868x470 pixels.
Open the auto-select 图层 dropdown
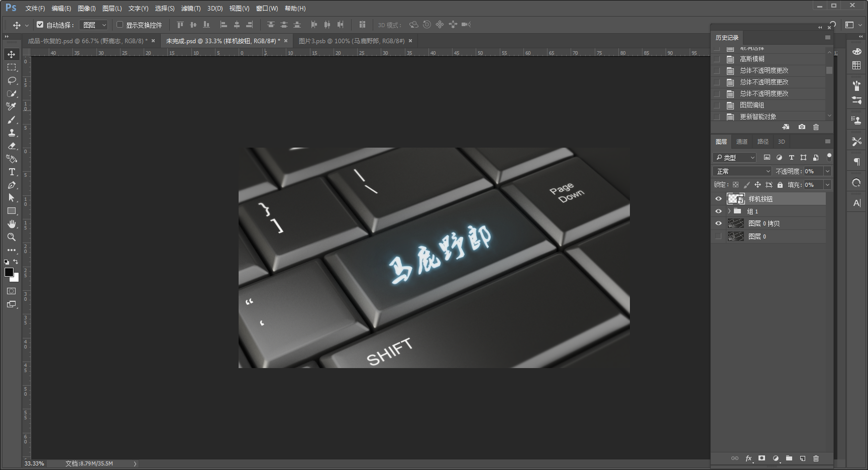pyautogui.click(x=94, y=25)
